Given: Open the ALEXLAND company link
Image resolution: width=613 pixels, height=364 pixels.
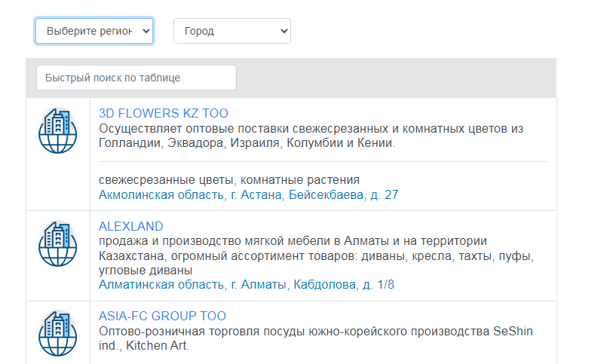Looking at the screenshot, I should point(130,227).
